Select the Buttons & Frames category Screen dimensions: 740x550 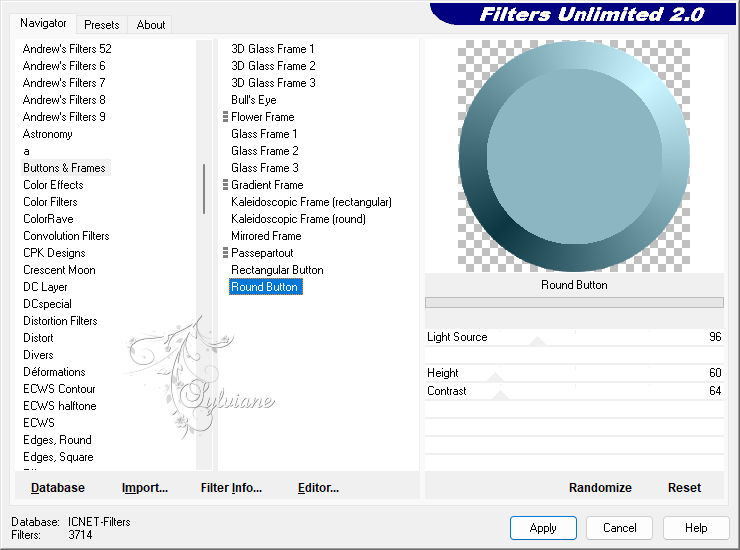pyautogui.click(x=65, y=168)
